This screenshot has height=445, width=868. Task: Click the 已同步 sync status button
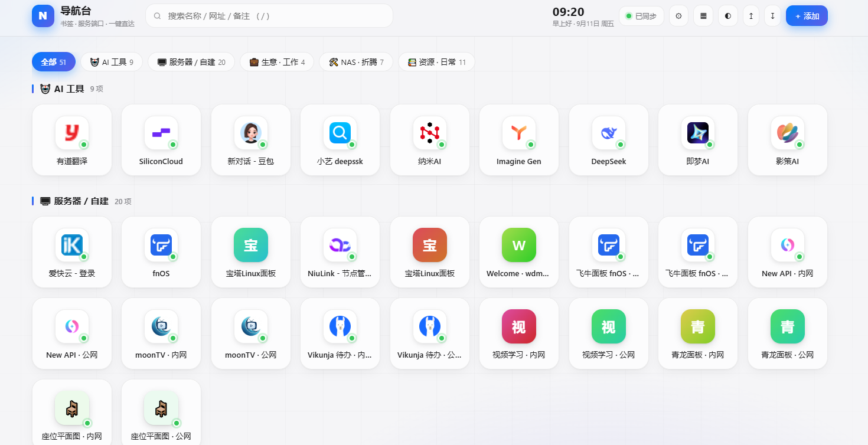[x=641, y=16]
